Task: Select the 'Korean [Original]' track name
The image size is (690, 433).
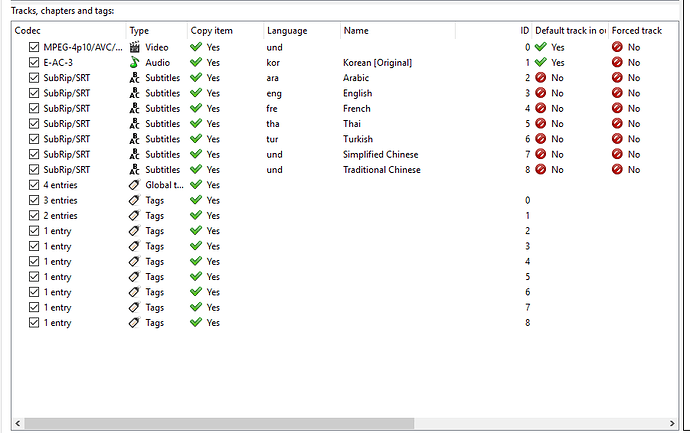Action: point(378,62)
